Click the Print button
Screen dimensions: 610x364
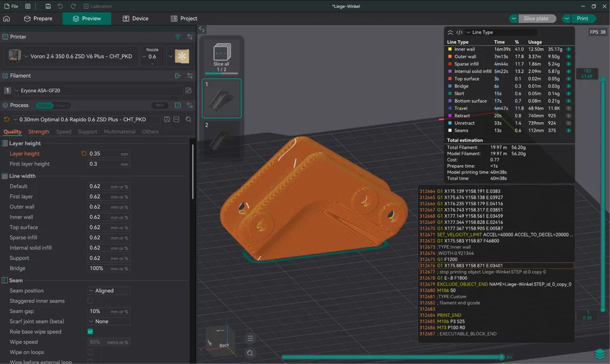pyautogui.click(x=582, y=18)
